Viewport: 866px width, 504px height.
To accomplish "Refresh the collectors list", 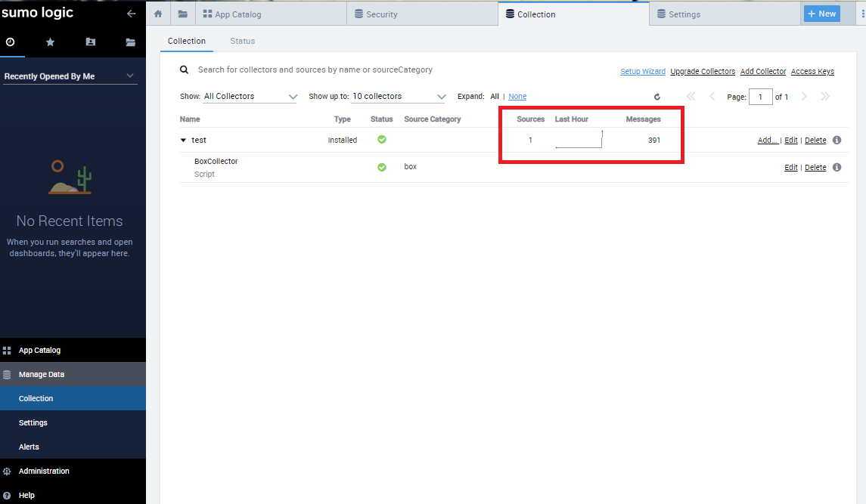I will click(657, 97).
